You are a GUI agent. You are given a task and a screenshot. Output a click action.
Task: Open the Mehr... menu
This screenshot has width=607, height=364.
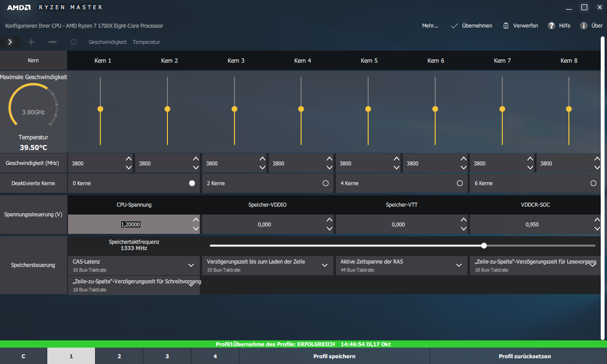tap(430, 26)
